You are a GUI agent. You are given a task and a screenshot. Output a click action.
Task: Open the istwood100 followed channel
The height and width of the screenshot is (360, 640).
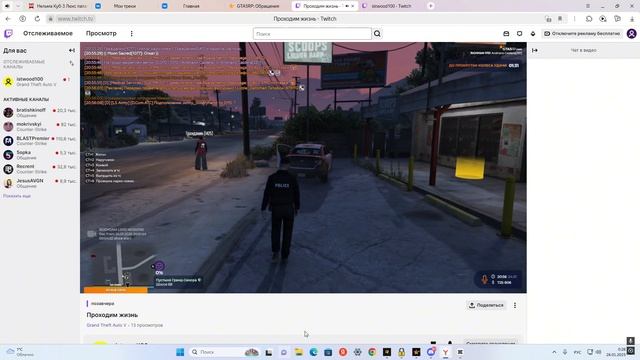pos(40,81)
